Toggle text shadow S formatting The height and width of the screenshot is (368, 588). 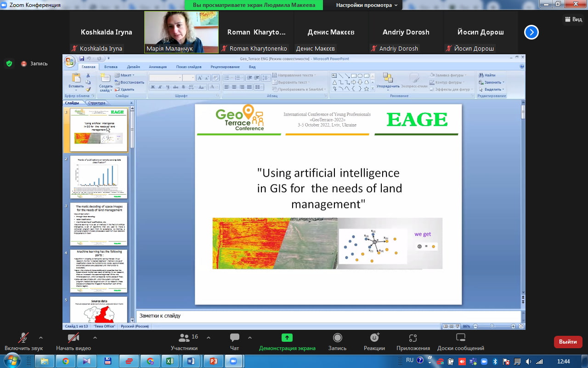coord(182,87)
